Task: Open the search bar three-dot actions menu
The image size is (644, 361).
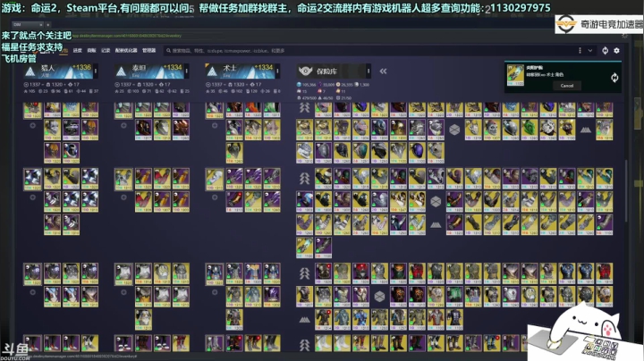Action: tap(580, 50)
